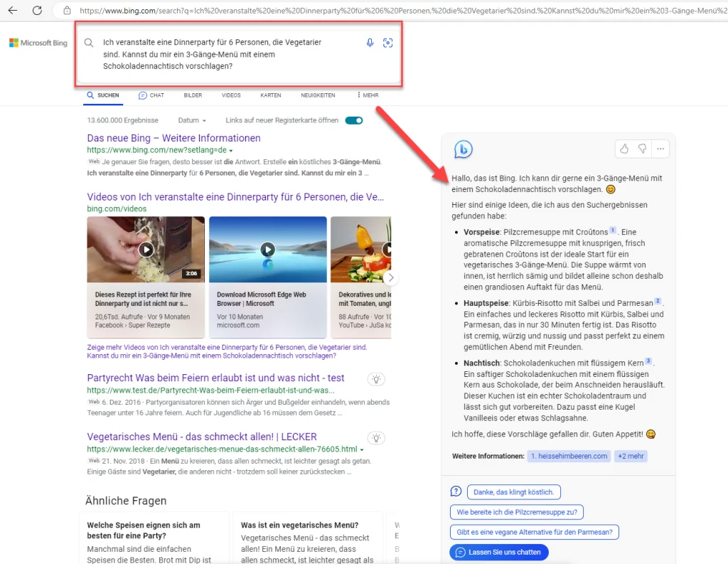Open Vegetarisches Menü LECKER result link
The image size is (728, 564).
click(x=202, y=437)
